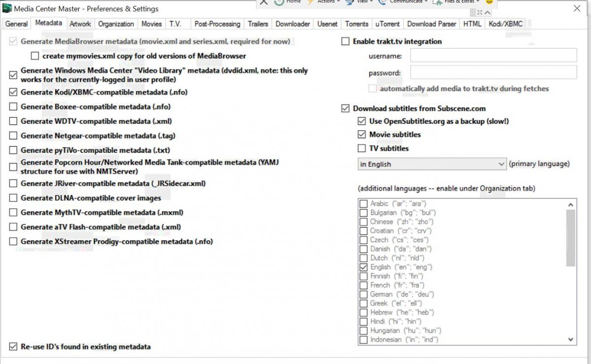Select the HTML tab
The height and width of the screenshot is (364, 591).
coord(472,24)
